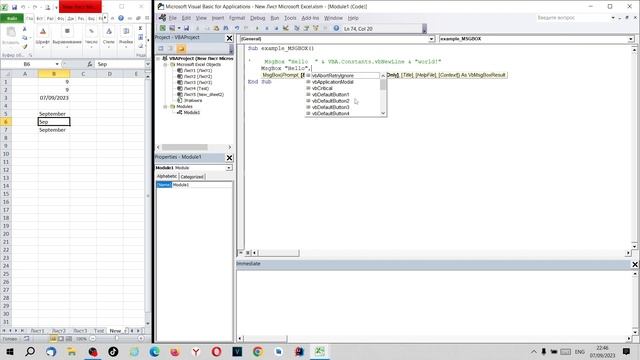
Task: Open the Run menu in VBA editor
Action: coord(275,18)
